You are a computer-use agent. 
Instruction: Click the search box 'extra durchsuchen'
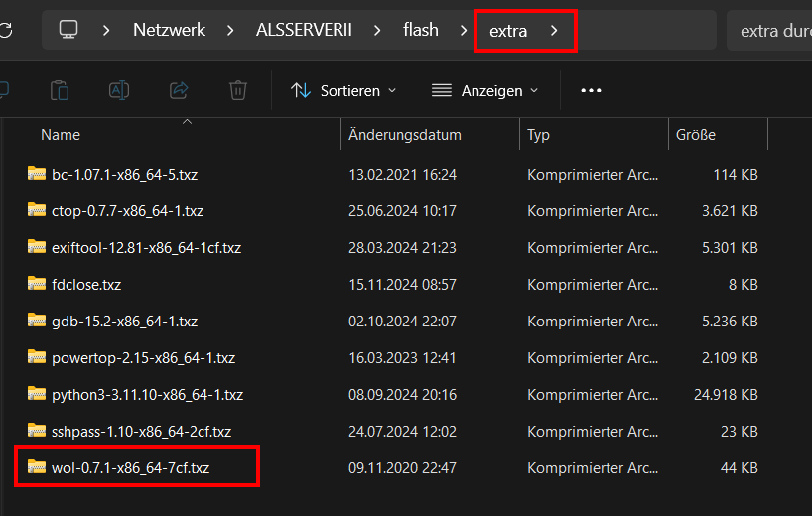click(x=769, y=31)
